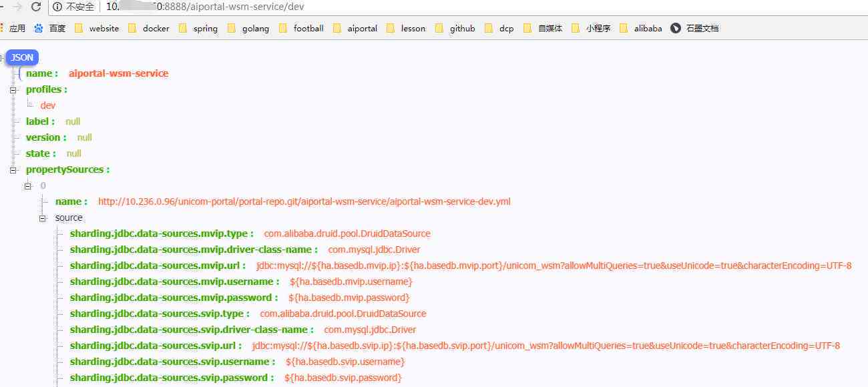Open the github bookmark folder
The width and height of the screenshot is (868, 387).
pyautogui.click(x=455, y=28)
